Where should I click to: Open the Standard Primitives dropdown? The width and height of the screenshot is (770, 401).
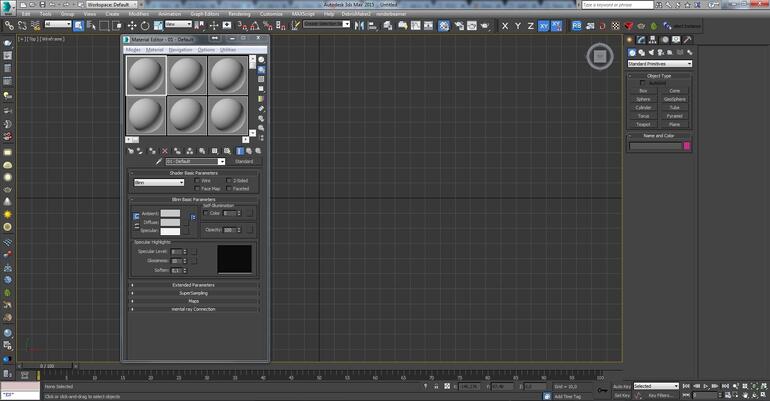tap(660, 64)
